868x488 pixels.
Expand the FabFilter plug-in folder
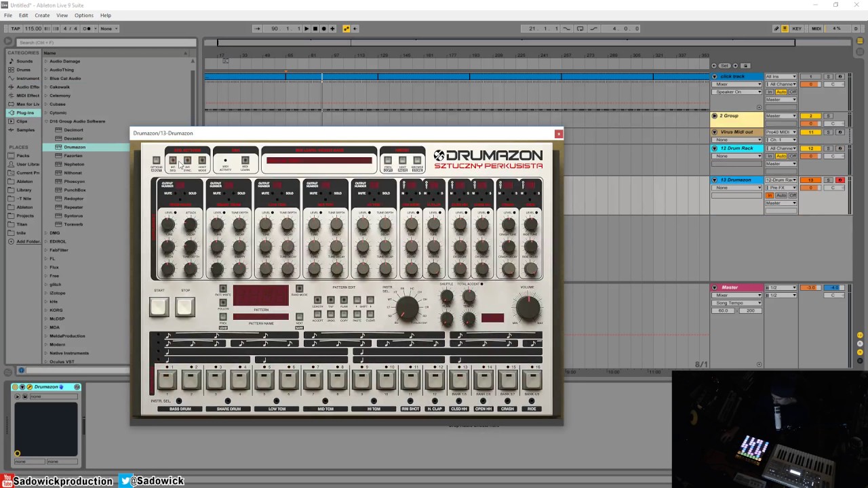coord(46,250)
